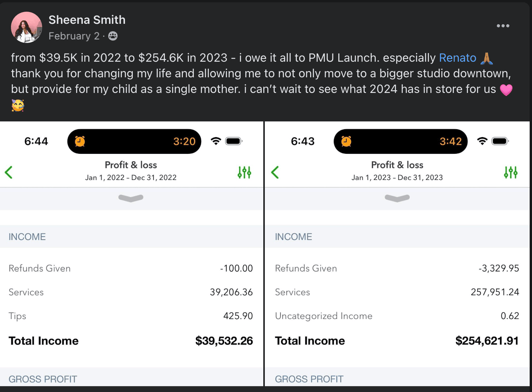Tap back arrow on 2022 report

pos(9,172)
